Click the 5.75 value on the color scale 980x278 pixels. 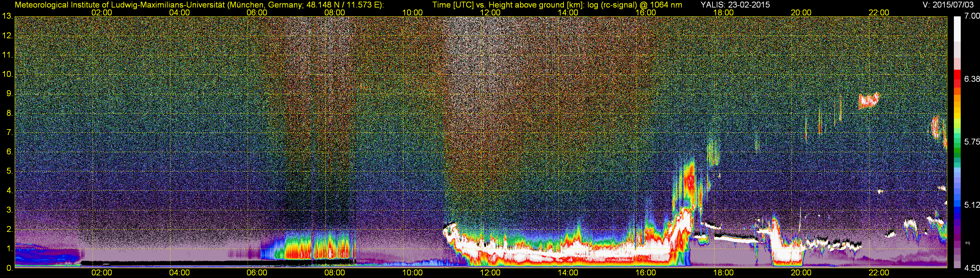tap(972, 142)
